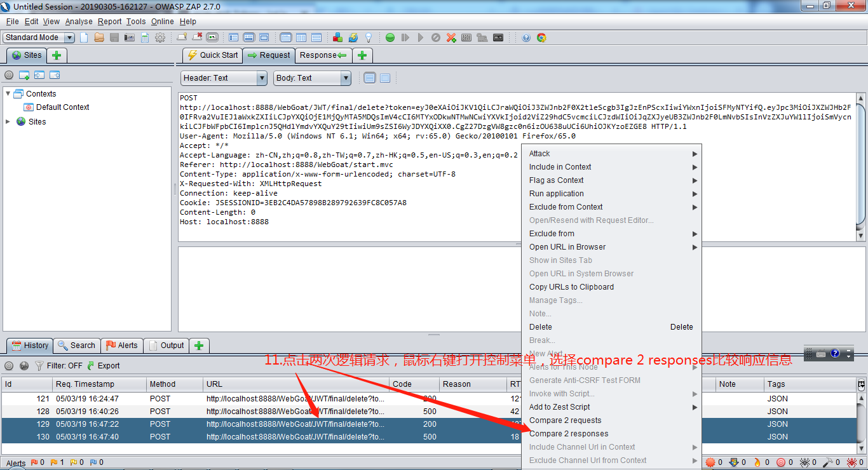This screenshot has width=868, height=470.
Task: Toggle request shown above response layout
Action: point(316,37)
